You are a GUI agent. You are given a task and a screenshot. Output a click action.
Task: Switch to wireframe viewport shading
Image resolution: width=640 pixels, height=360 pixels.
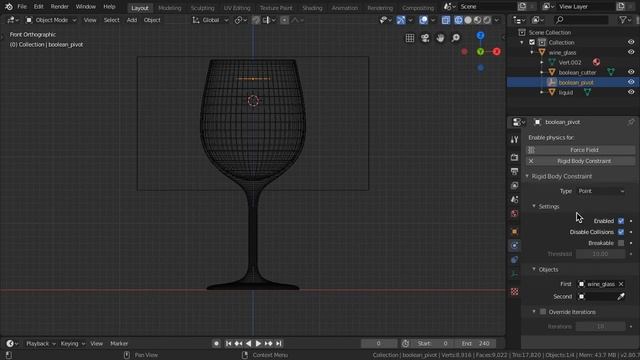[458, 20]
